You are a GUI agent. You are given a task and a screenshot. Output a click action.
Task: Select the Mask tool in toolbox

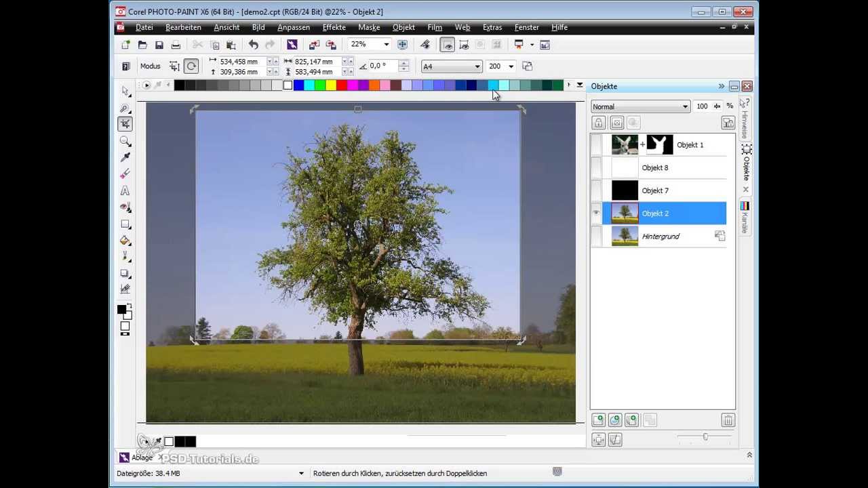125,108
